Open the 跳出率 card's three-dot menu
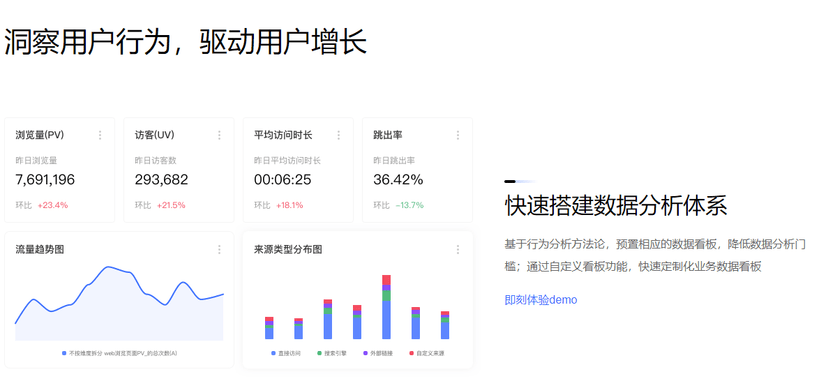The width and height of the screenshot is (828, 384). [x=458, y=135]
